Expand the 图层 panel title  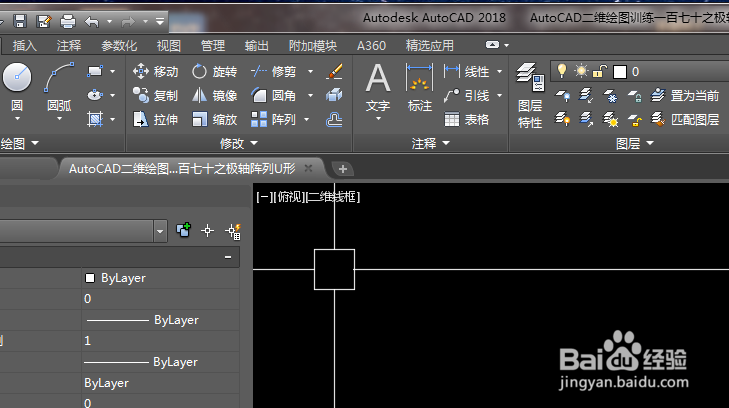pos(635,144)
